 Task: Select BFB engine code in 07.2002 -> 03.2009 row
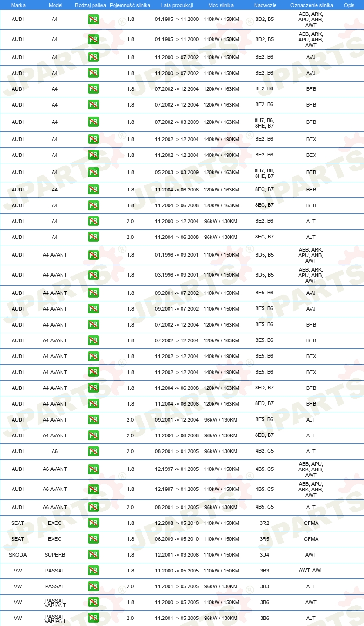pyautogui.click(x=311, y=122)
